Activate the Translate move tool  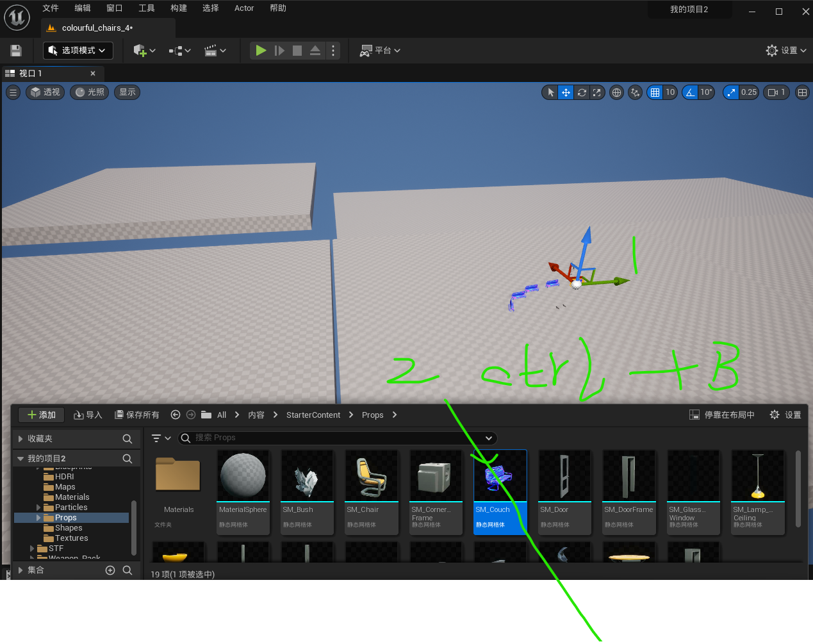(x=566, y=92)
